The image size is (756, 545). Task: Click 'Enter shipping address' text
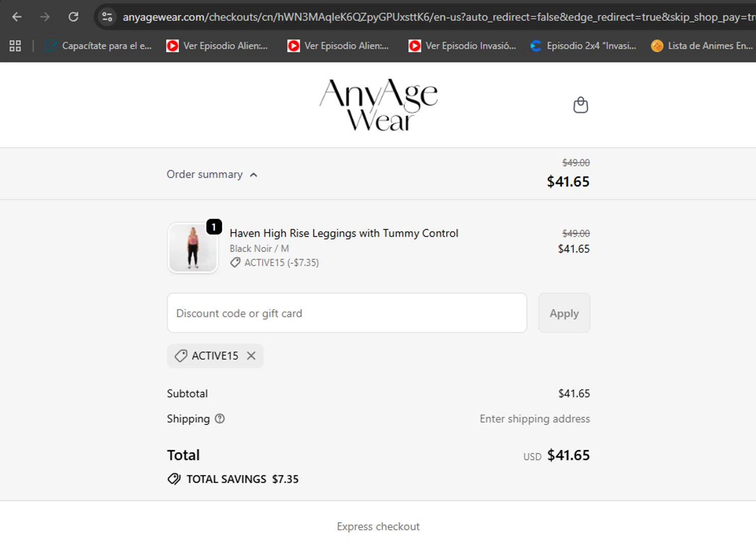point(535,419)
